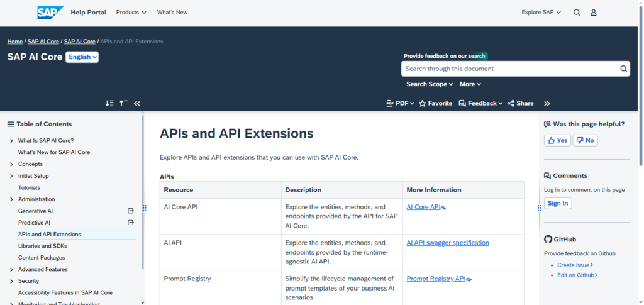Collapse the table of contents double-chevron left
Image resolution: width=644 pixels, height=305 pixels.
[136, 103]
